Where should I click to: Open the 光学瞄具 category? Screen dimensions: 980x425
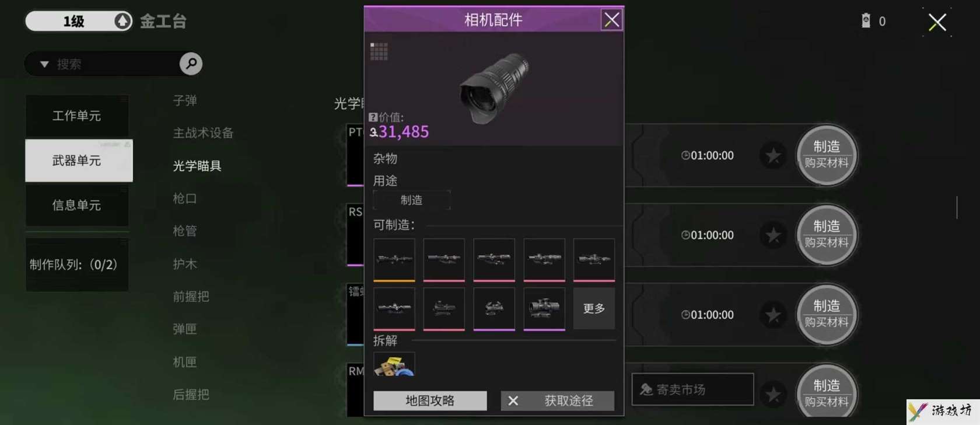coord(197,166)
